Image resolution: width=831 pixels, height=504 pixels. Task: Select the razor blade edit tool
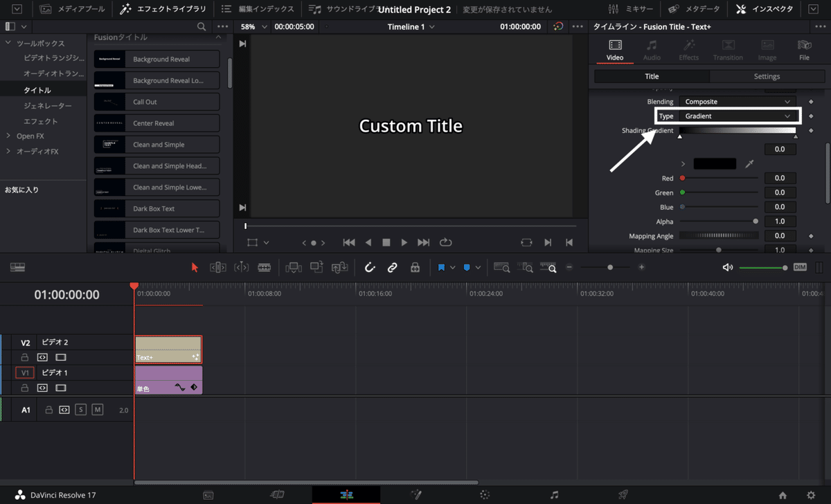pos(265,267)
